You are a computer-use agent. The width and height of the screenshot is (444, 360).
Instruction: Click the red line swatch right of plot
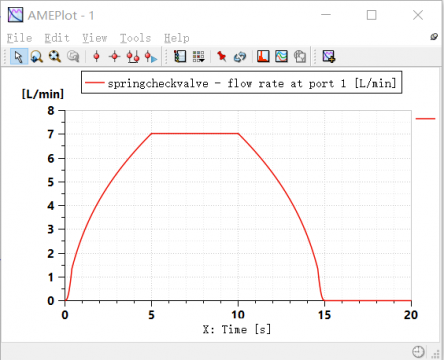(425, 118)
